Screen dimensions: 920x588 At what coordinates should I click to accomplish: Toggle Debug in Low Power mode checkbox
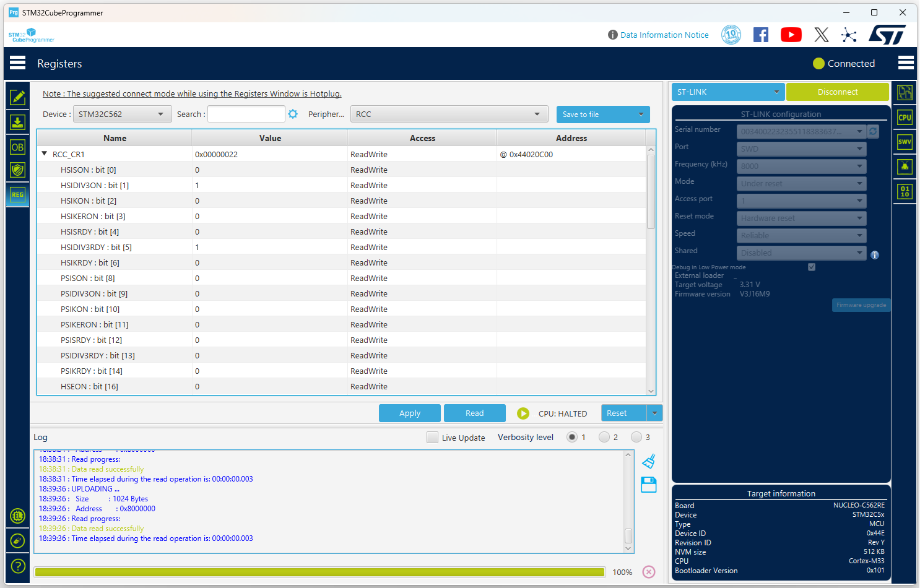pyautogui.click(x=812, y=267)
